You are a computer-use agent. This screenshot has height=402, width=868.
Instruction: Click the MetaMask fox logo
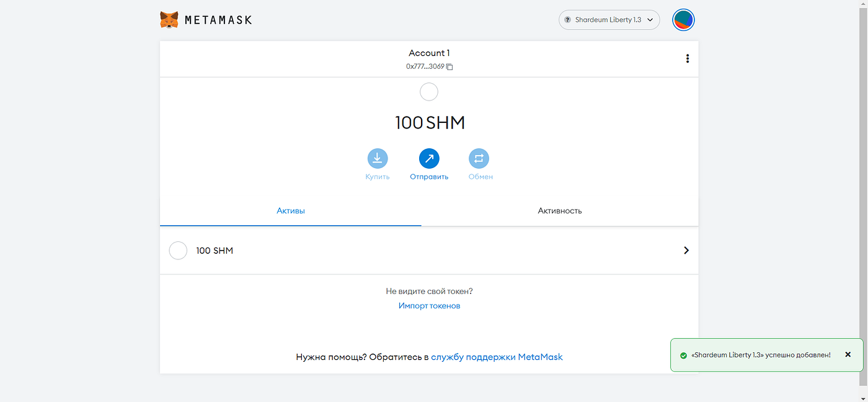pyautogui.click(x=169, y=20)
